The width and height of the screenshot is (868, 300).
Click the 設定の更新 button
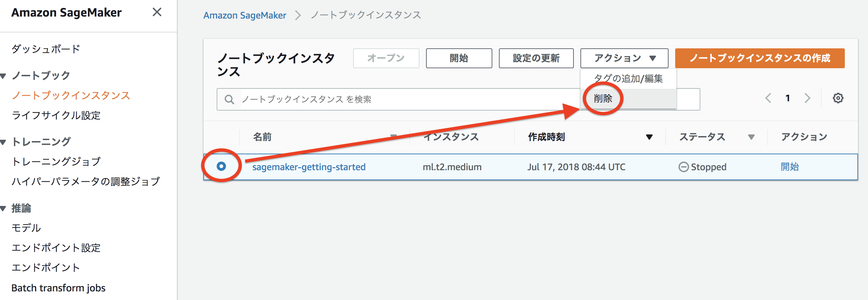tap(536, 58)
